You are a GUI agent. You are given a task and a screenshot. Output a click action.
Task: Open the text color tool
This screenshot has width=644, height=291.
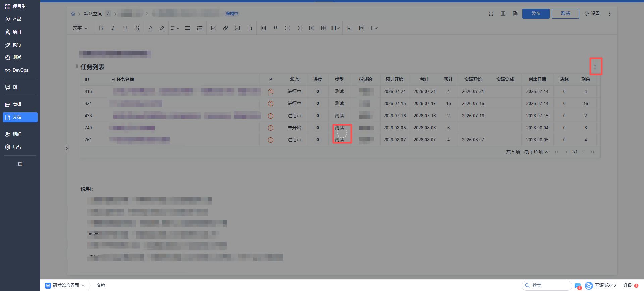click(151, 28)
